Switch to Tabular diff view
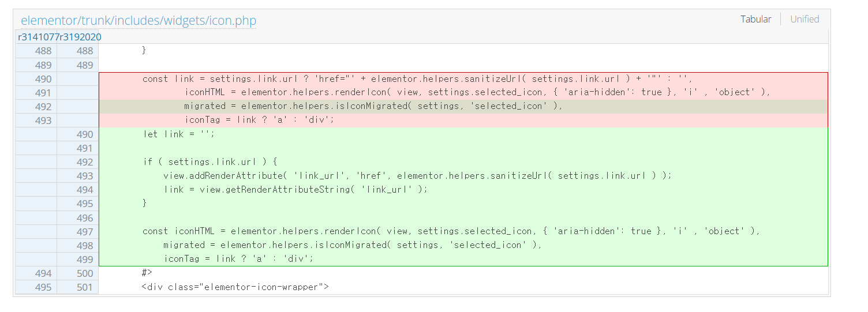This screenshot has width=868, height=312. click(x=756, y=19)
